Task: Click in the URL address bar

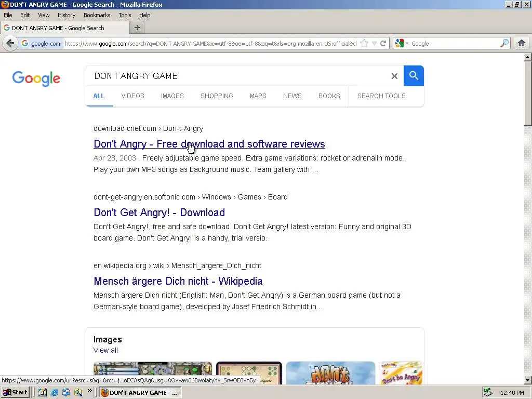Action: pos(210,44)
